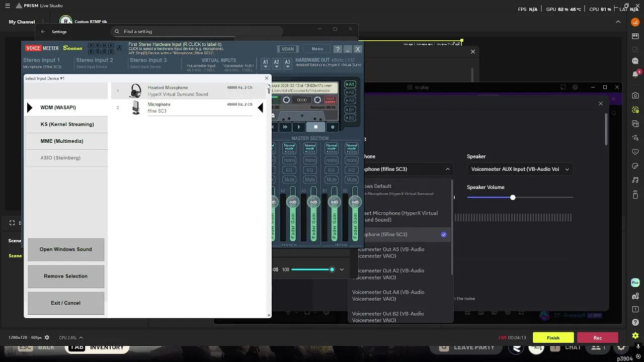
Task: Select MME (Multimedia) driver type
Action: tap(66, 141)
